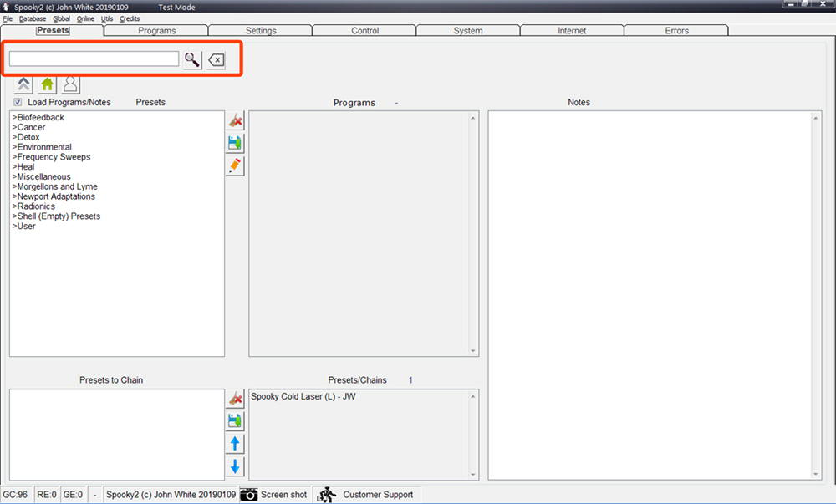Expand the Frequency Sweeps category
This screenshot has height=504, width=836.
tap(52, 156)
